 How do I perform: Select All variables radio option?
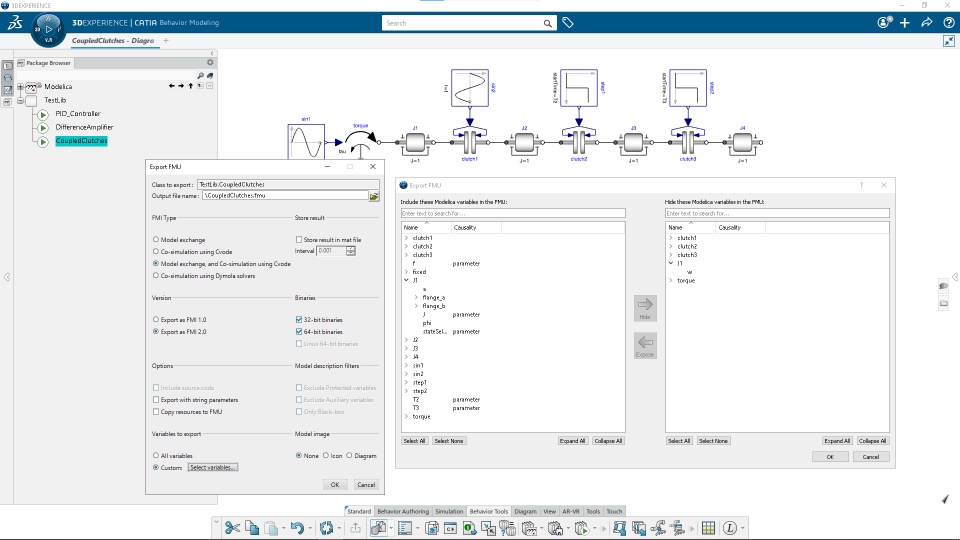[156, 456]
